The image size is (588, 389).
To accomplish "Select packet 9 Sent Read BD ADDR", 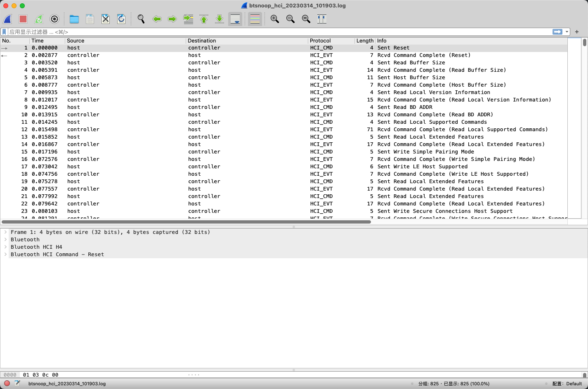I will click(284, 107).
